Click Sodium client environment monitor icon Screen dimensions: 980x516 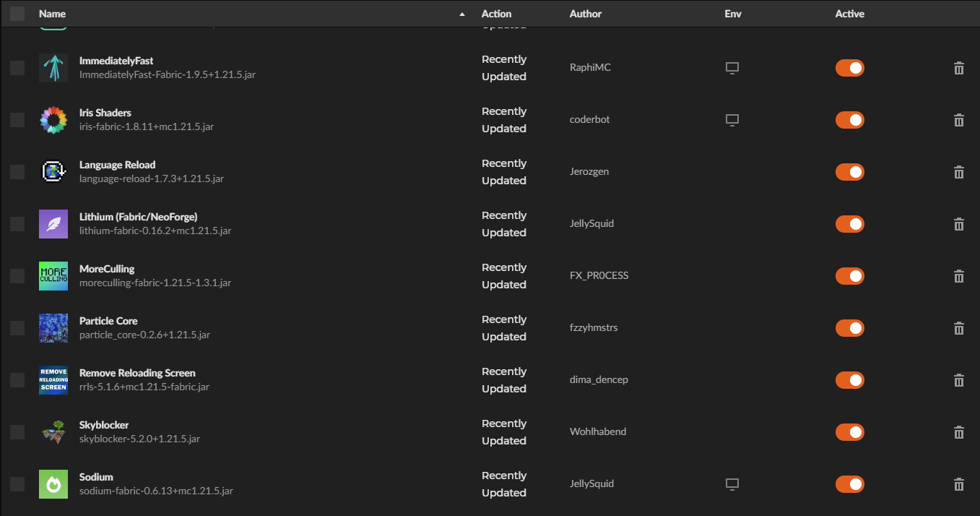click(x=732, y=484)
